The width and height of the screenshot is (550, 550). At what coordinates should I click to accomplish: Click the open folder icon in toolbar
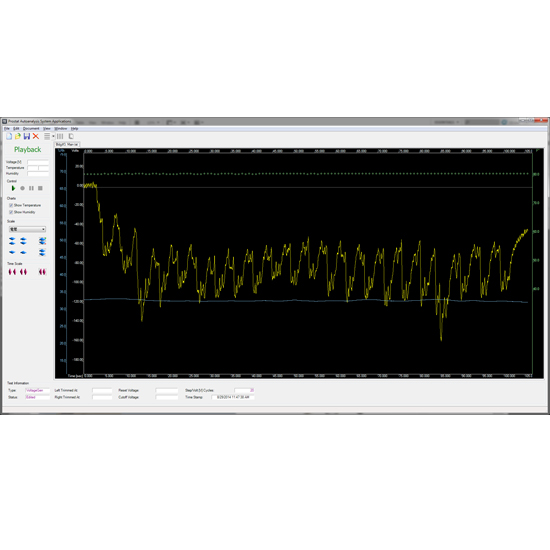pos(18,136)
